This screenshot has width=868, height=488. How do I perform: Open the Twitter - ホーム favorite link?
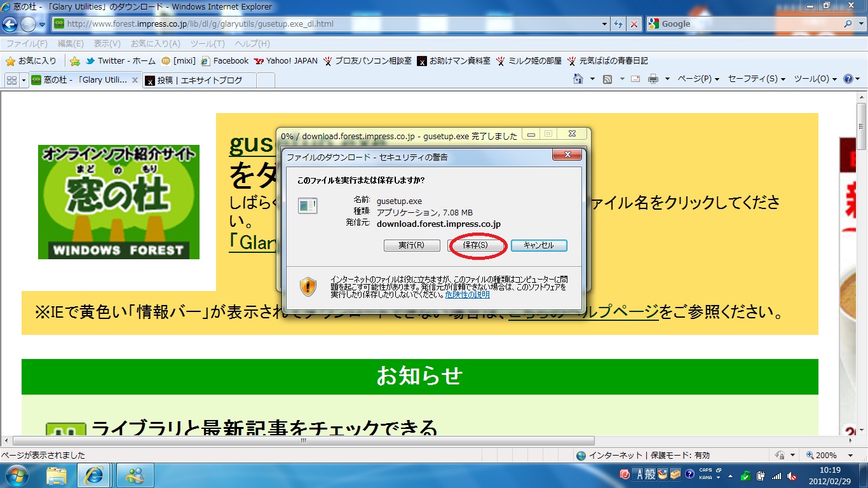click(x=121, y=61)
